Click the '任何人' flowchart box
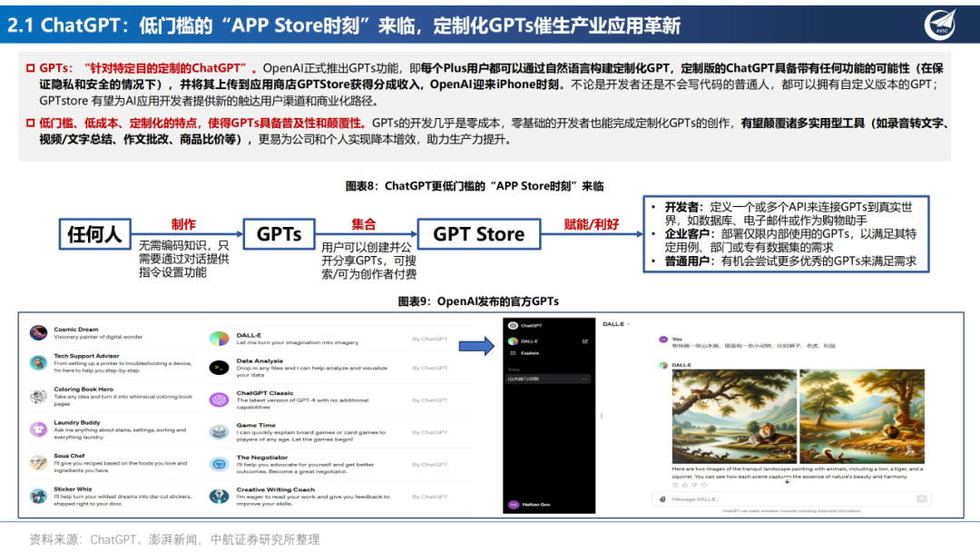This screenshot has height=552, width=980. [95, 234]
